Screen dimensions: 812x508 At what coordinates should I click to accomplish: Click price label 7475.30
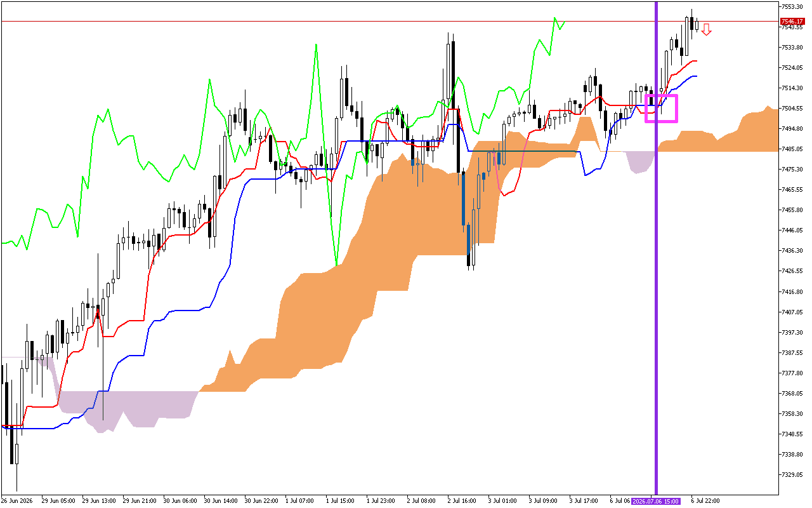pos(793,169)
